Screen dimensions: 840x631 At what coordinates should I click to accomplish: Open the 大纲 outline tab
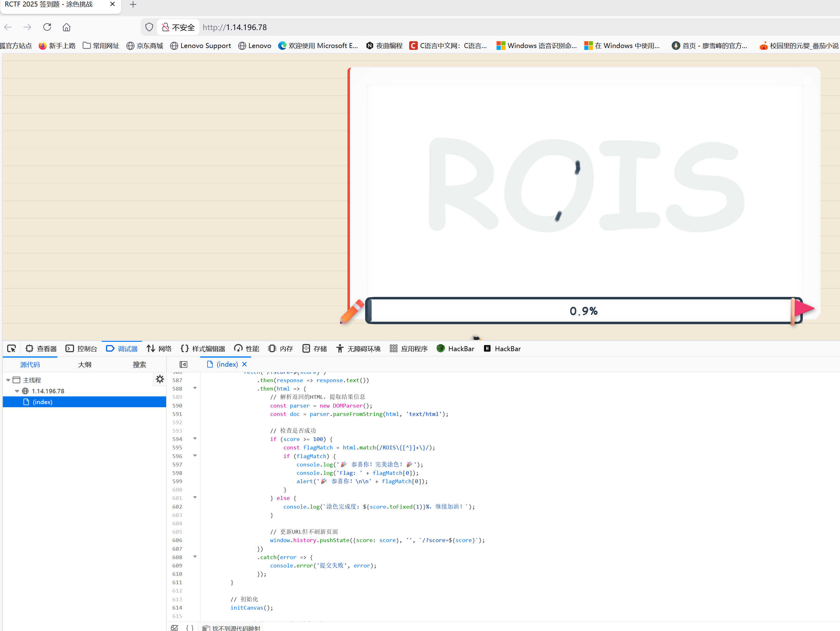[84, 364]
